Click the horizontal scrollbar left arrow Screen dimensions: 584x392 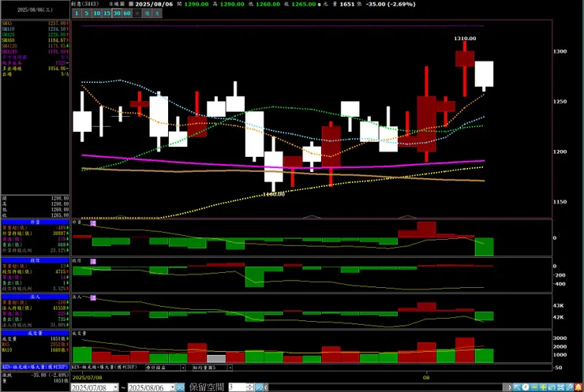(266, 387)
